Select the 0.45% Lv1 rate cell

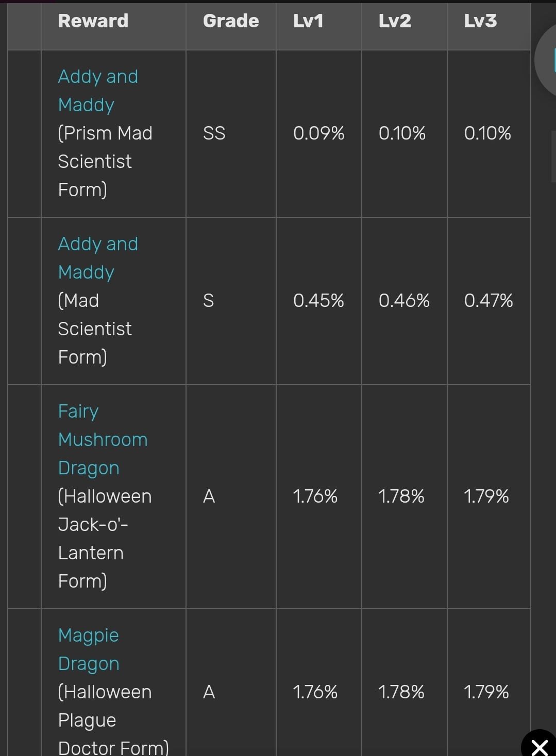click(318, 301)
